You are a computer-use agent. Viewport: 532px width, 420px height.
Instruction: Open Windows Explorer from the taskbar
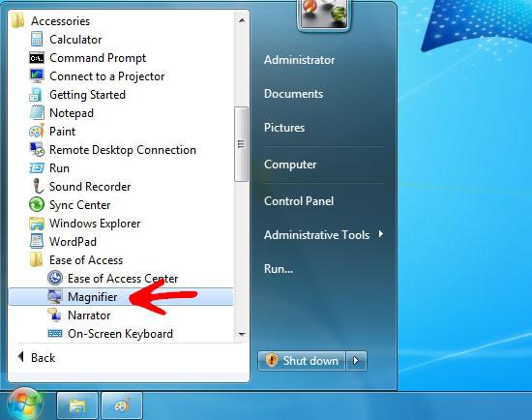point(77,405)
